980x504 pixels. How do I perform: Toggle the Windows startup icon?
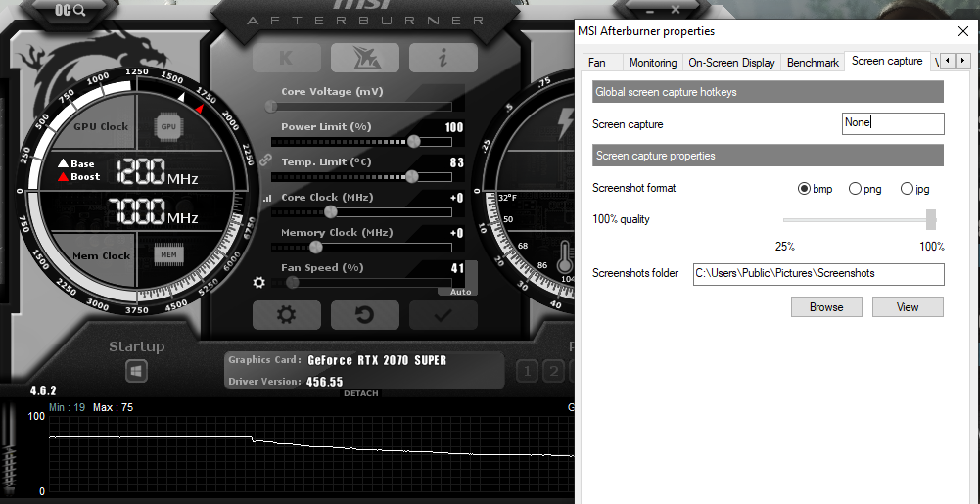136,372
